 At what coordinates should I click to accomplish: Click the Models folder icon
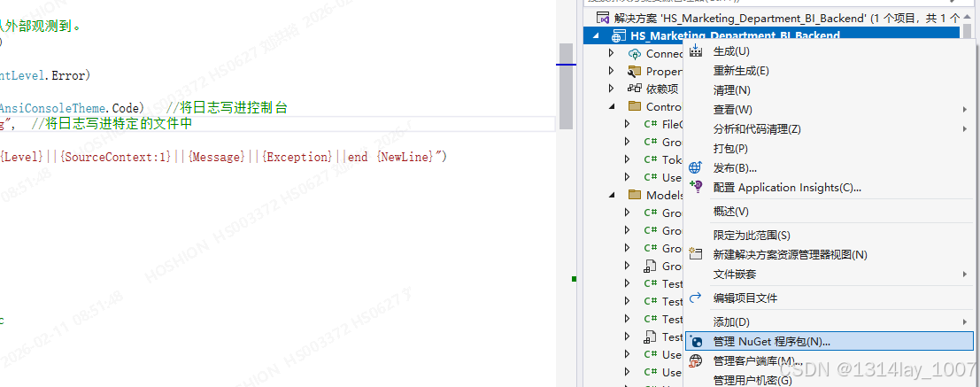635,195
